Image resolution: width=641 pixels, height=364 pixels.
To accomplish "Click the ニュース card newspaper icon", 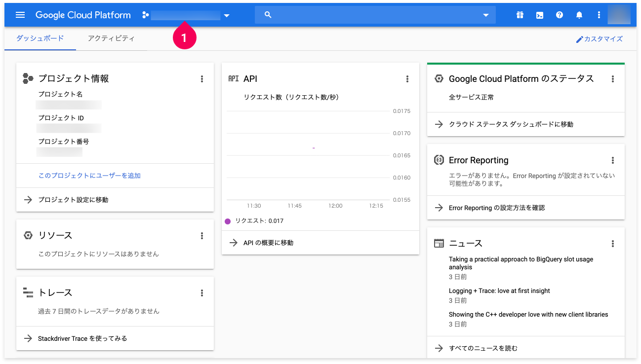I will tap(439, 243).
